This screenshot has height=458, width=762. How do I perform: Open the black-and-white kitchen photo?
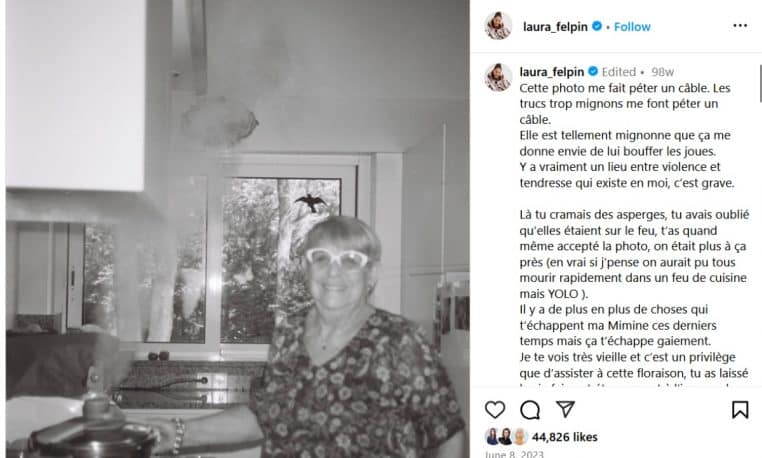click(238, 229)
